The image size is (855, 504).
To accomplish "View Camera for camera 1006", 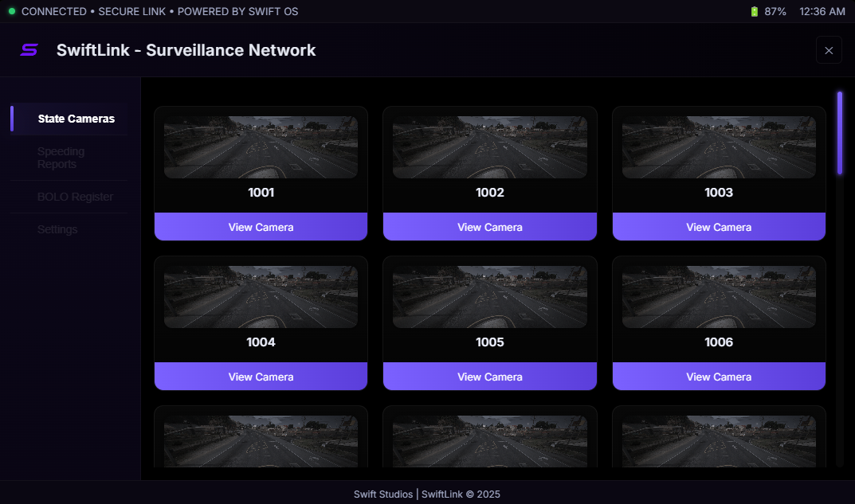I will (x=719, y=377).
